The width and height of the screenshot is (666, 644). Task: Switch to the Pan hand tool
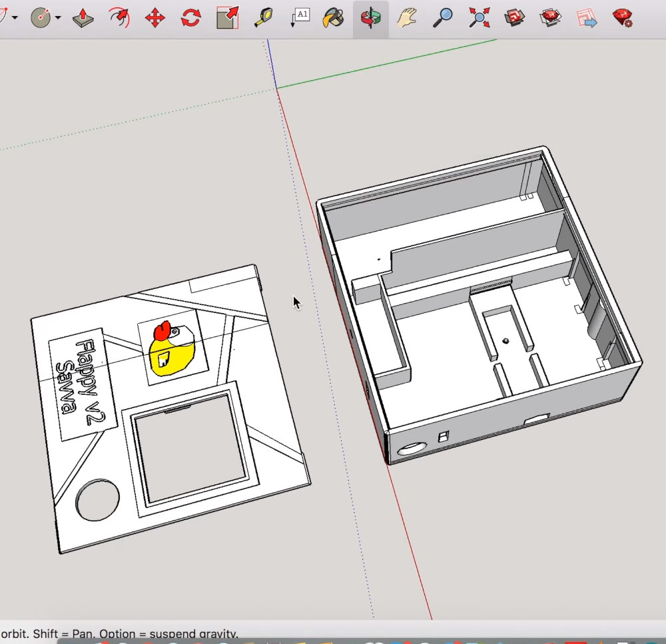[x=406, y=18]
